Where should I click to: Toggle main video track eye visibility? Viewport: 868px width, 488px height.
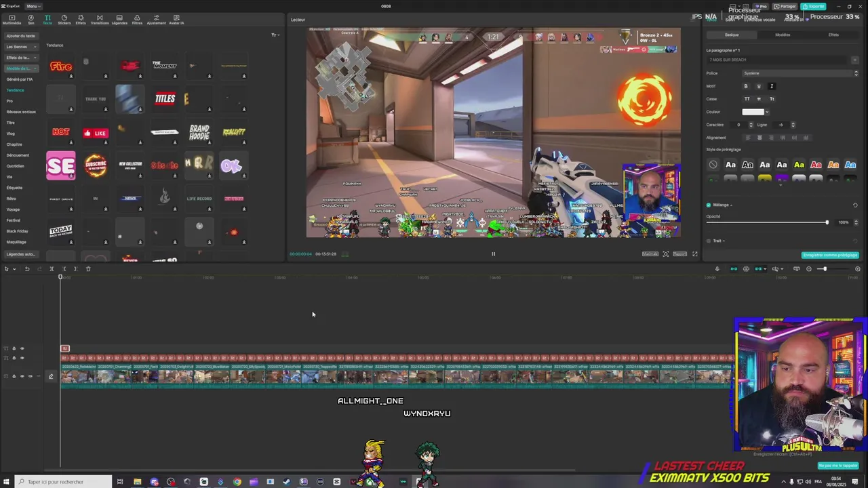tap(22, 376)
